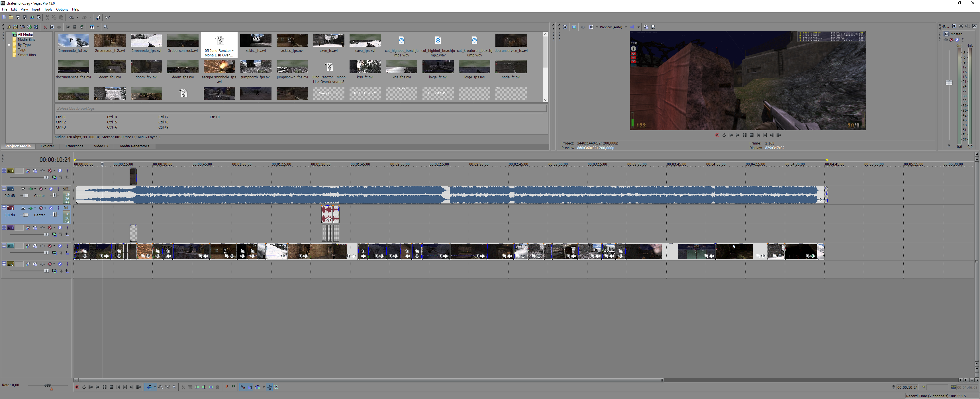The width and height of the screenshot is (980, 399).
Task: Remove selected media with red X icon
Action: 45,27
